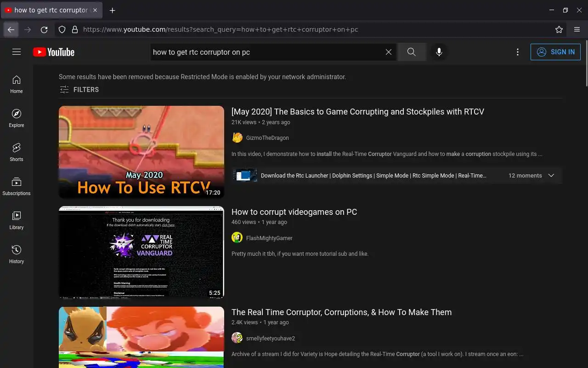Expand the 12 moments chevron
Image resolution: width=588 pixels, height=368 pixels.
point(551,176)
